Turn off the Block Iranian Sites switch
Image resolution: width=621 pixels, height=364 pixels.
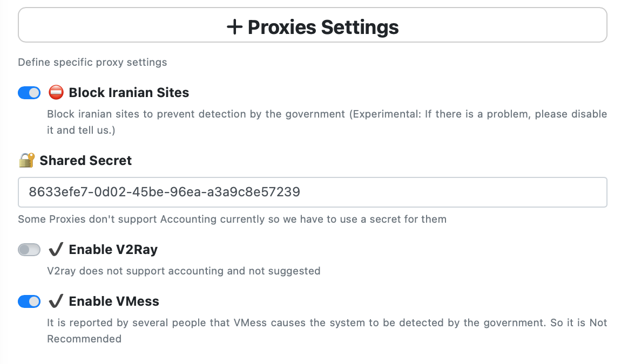(29, 93)
